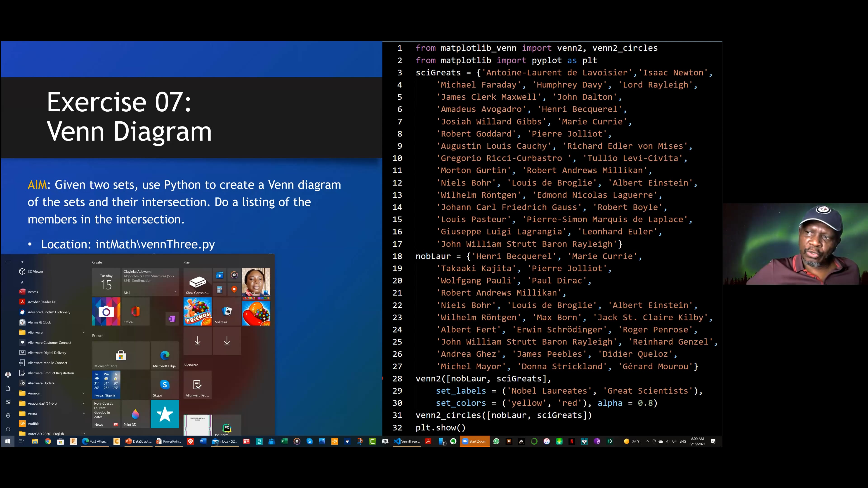Screen dimensions: 868x488
Task: Open the Mail live tile showing one notification
Action: coord(151,282)
